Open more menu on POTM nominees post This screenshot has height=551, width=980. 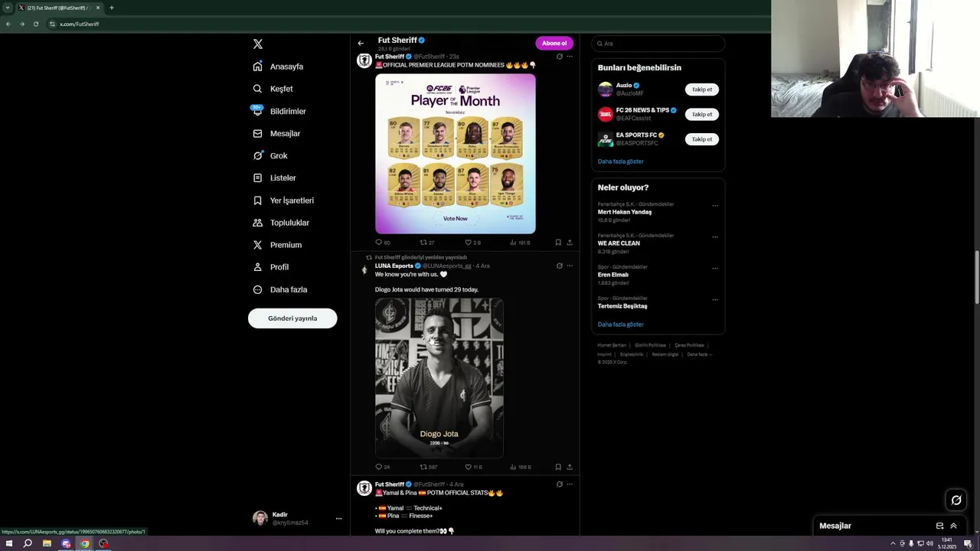(x=569, y=57)
